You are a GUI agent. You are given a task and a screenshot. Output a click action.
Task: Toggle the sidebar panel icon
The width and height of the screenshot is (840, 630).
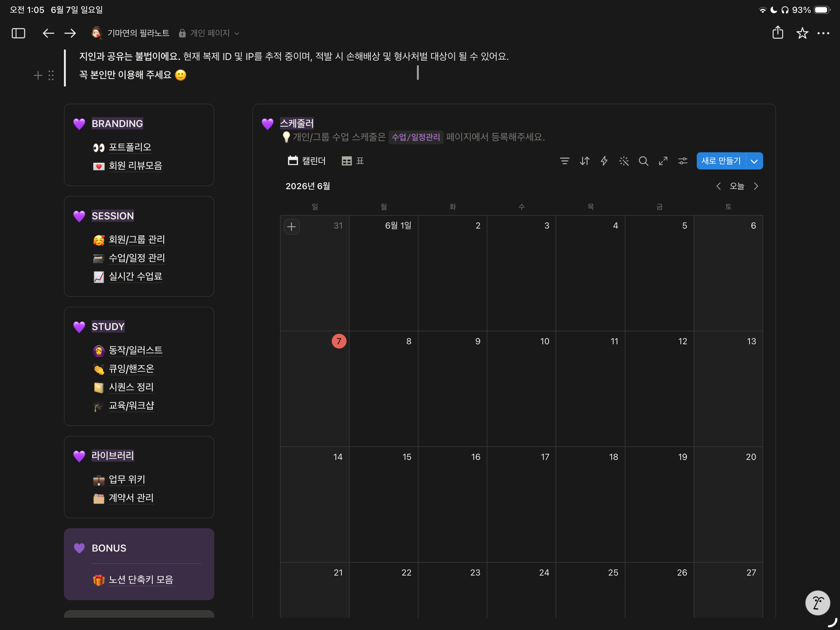18,34
